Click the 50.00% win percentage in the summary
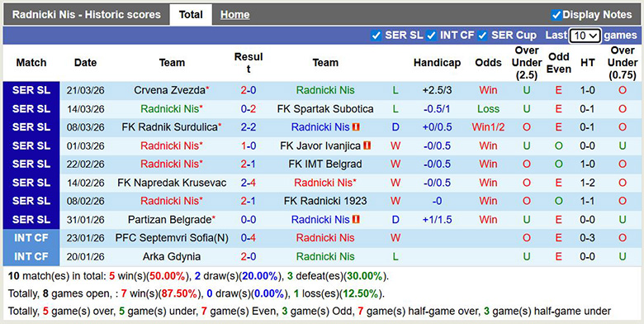Screen dimensions: 644x324 pyautogui.click(x=168, y=276)
